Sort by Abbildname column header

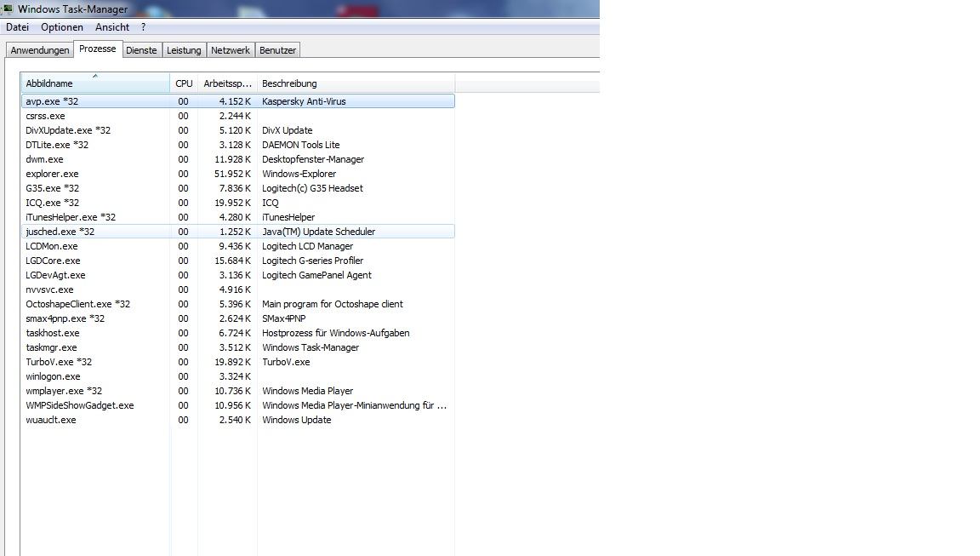95,83
